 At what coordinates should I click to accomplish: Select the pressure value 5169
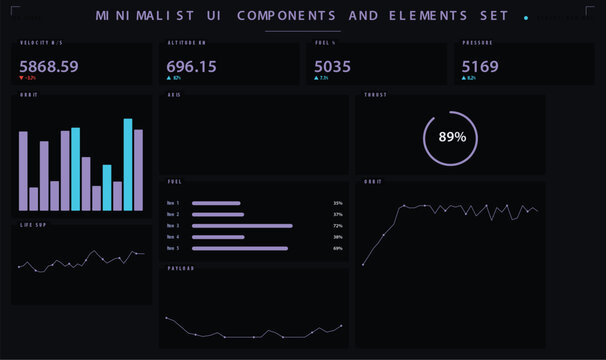coord(480,67)
